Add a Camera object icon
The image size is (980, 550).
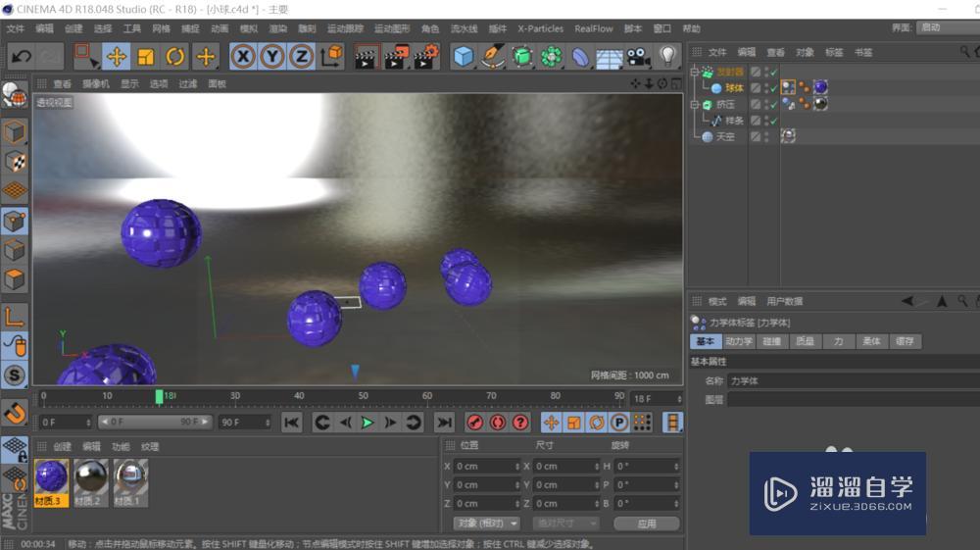[x=638, y=57]
